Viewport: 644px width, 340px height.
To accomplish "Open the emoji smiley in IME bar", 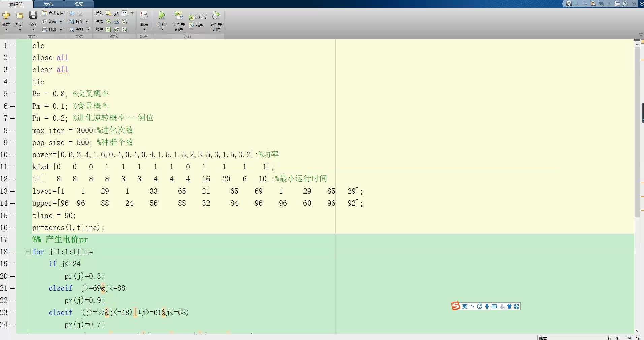I will [x=480, y=306].
